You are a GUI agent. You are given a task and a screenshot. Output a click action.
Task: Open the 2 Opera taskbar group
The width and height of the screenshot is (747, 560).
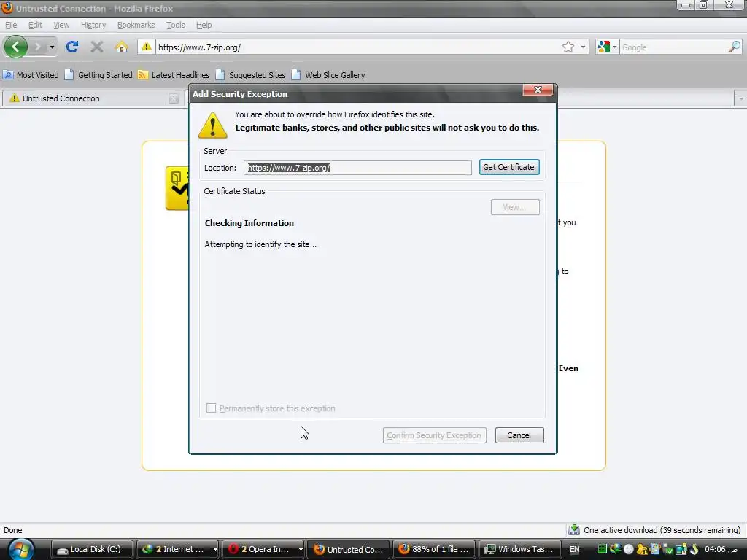pyautogui.click(x=263, y=549)
